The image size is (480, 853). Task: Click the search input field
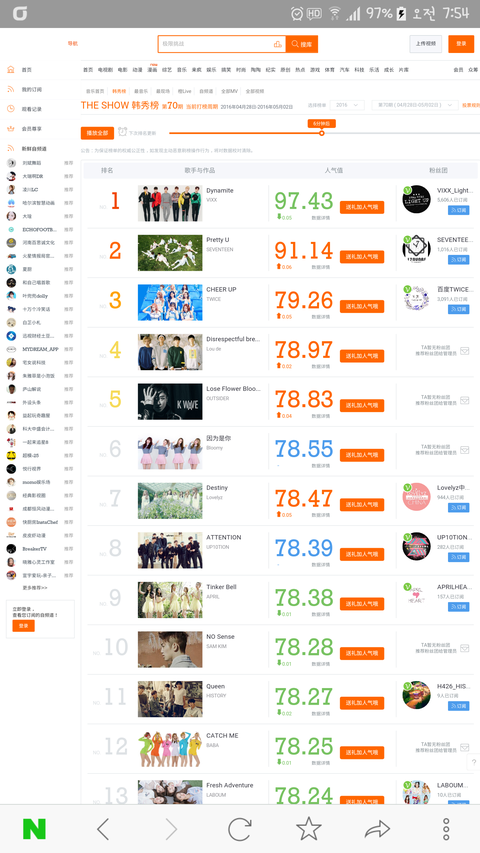click(216, 44)
